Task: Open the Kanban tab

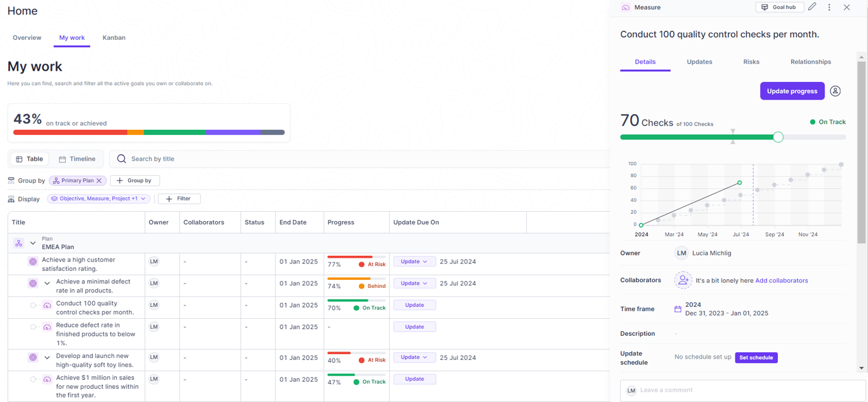Action: pyautogui.click(x=114, y=38)
